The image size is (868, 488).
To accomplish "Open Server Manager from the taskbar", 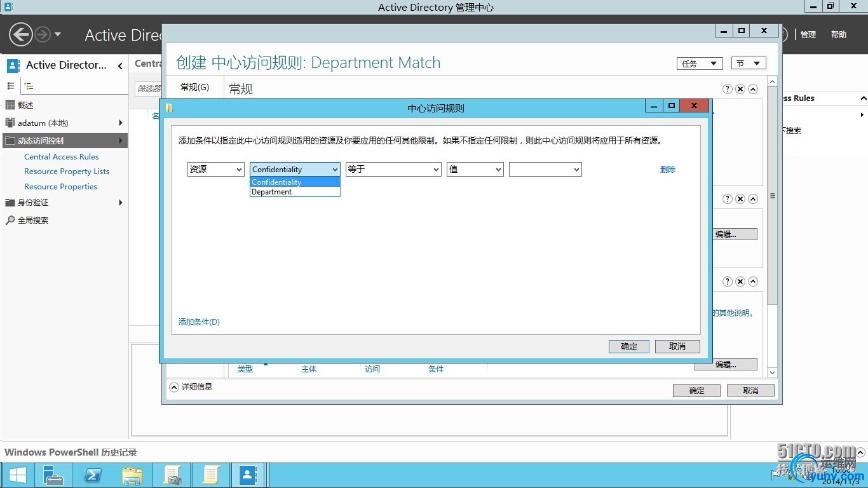I will pos(54,475).
